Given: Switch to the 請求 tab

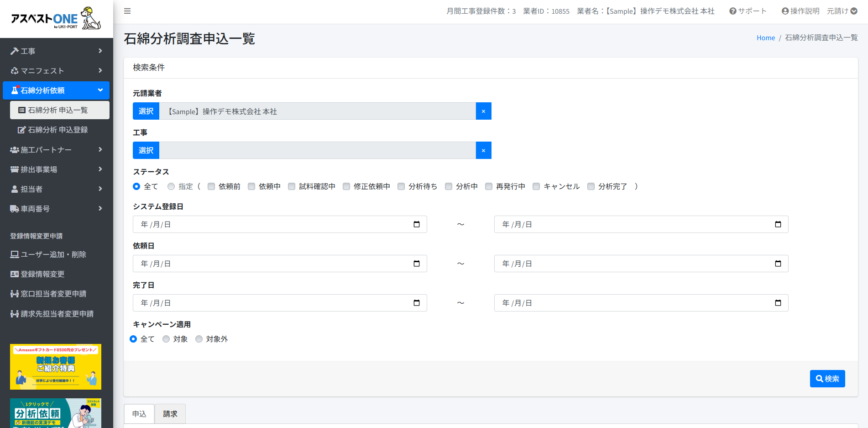Looking at the screenshot, I should pos(170,414).
